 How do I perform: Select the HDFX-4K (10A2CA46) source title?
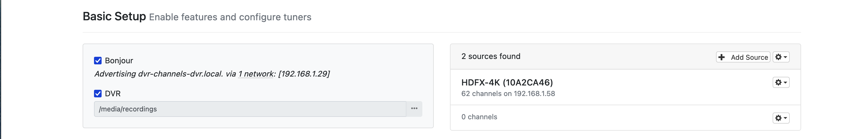coord(507,82)
